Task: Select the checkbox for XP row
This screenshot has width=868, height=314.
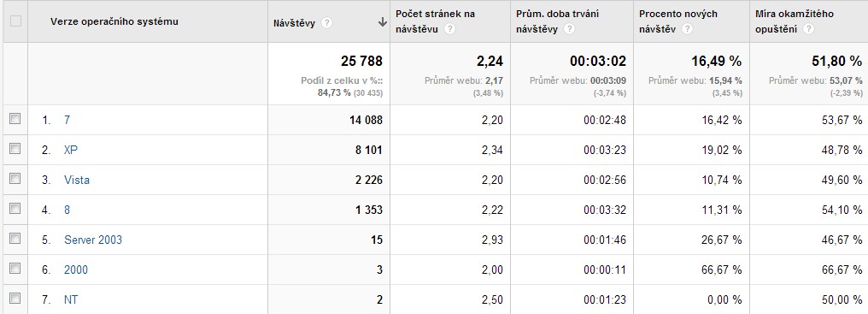Action: pos(15,149)
